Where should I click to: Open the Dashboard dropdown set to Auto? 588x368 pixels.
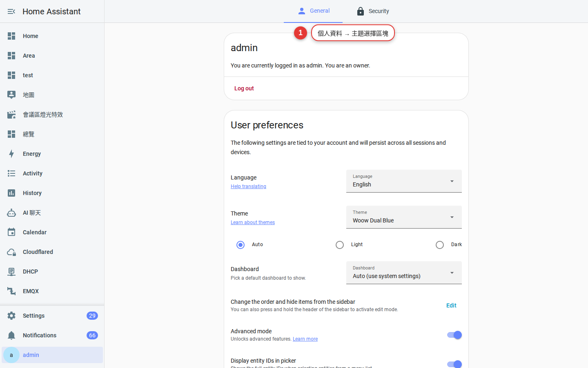(x=404, y=273)
